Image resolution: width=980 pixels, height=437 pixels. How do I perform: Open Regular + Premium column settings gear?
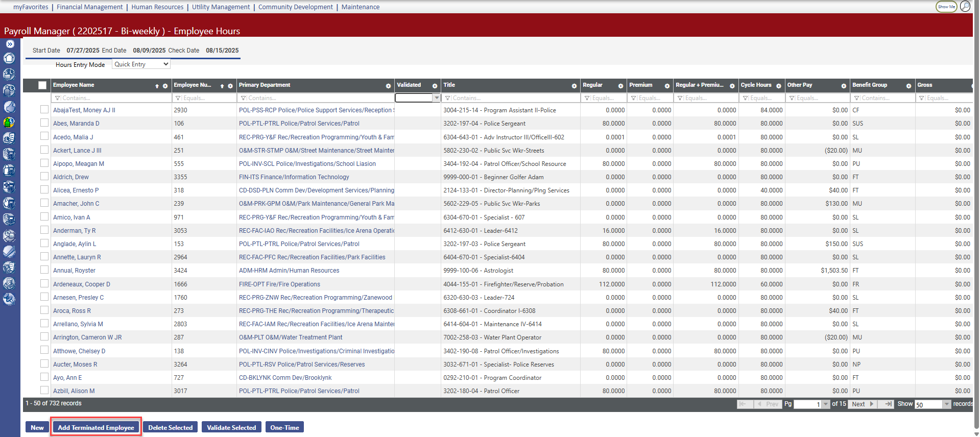(x=732, y=86)
